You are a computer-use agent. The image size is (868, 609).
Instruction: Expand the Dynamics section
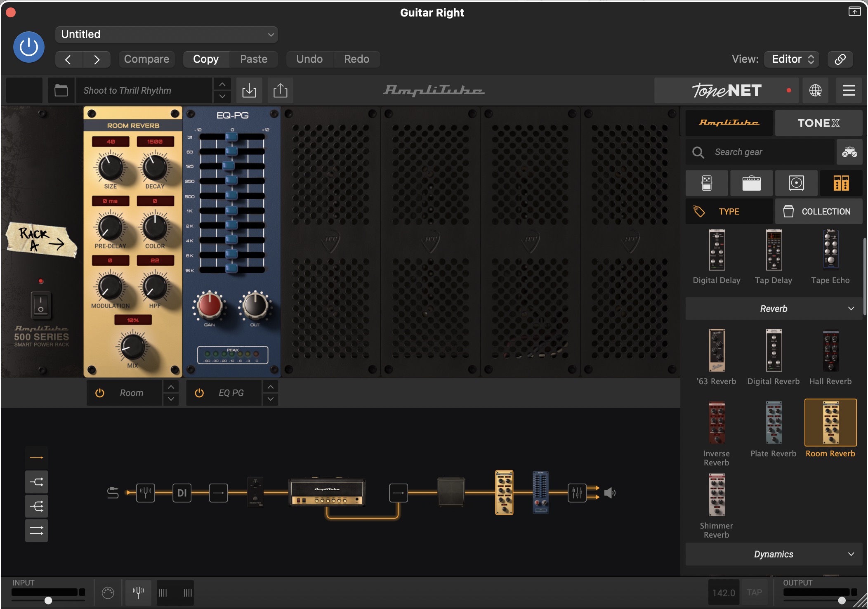point(774,554)
